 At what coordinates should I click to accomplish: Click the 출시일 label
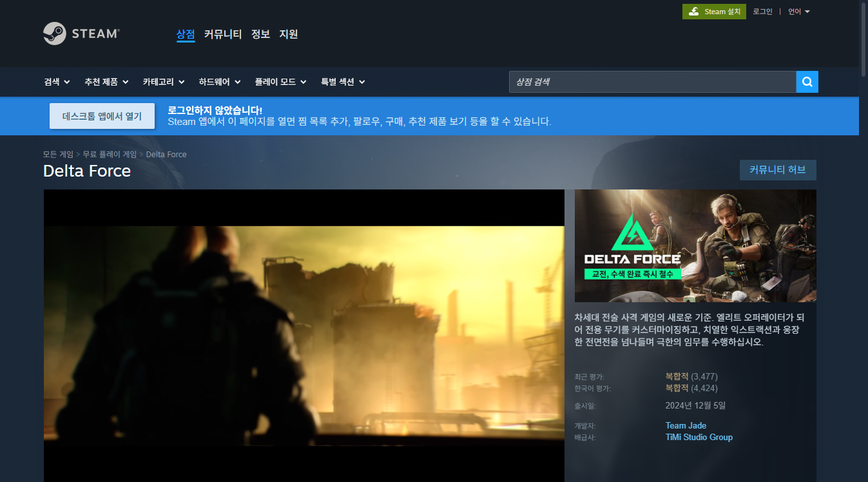click(x=585, y=406)
